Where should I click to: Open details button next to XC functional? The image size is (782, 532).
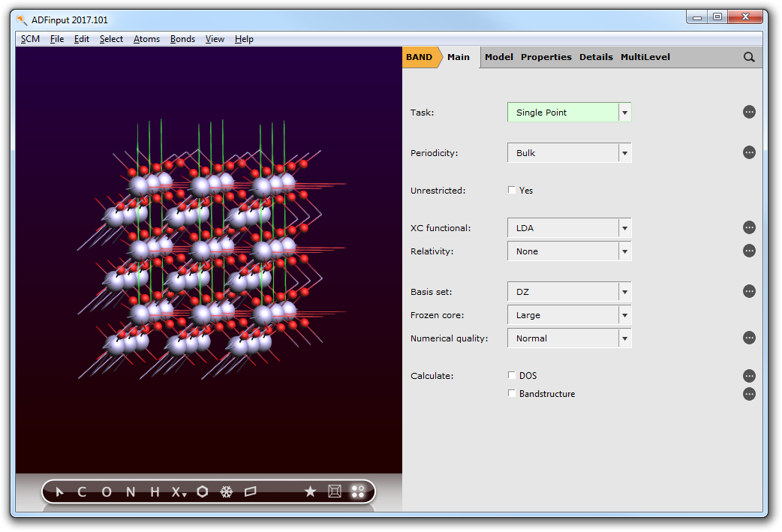pyautogui.click(x=748, y=227)
